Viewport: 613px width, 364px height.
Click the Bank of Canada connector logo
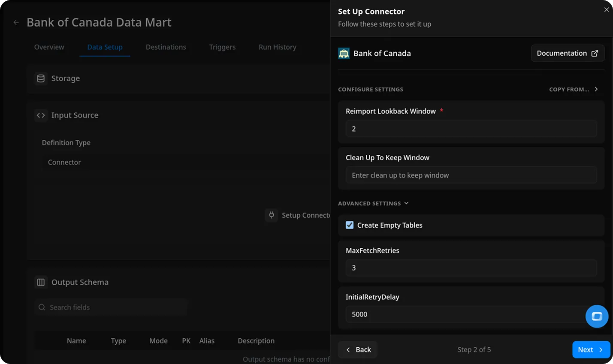[x=344, y=54]
